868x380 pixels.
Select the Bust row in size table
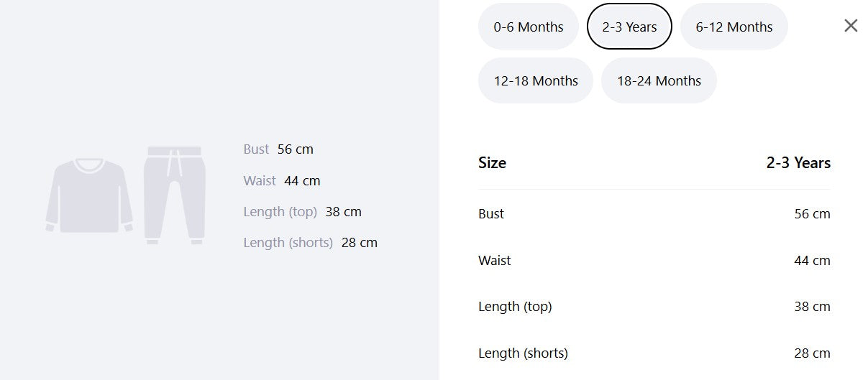tap(654, 213)
